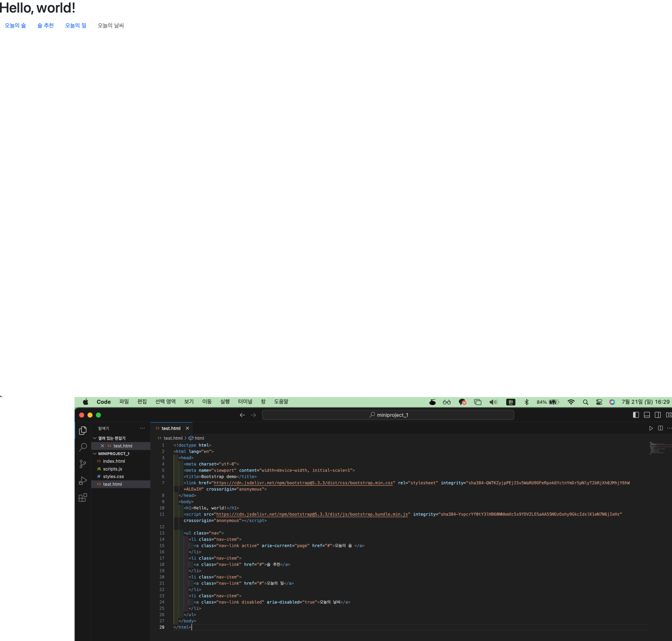Click the date and time in the menu bar
This screenshot has height=641, width=672.
(x=645, y=402)
